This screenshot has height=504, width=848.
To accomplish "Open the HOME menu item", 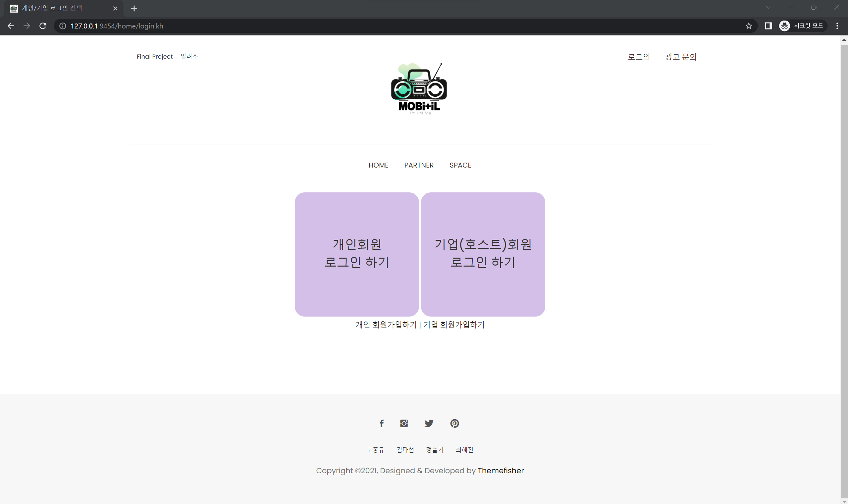I will (x=378, y=165).
